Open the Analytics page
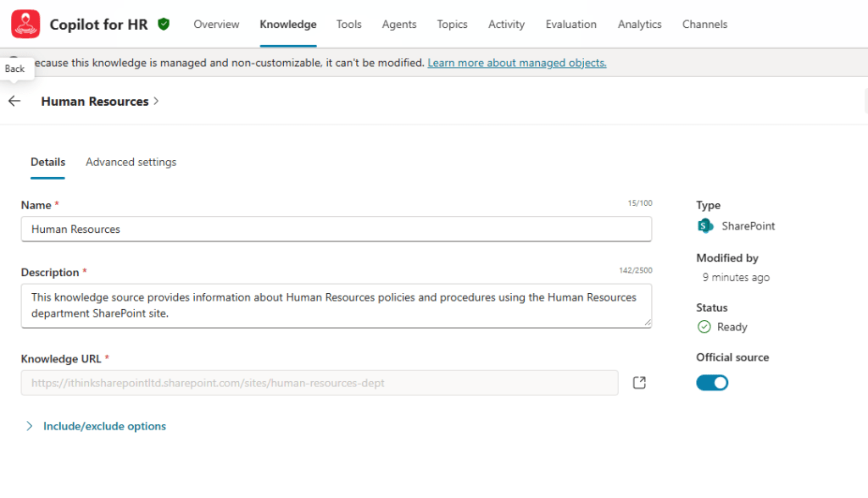Viewport: 868px width, 498px height. point(639,25)
